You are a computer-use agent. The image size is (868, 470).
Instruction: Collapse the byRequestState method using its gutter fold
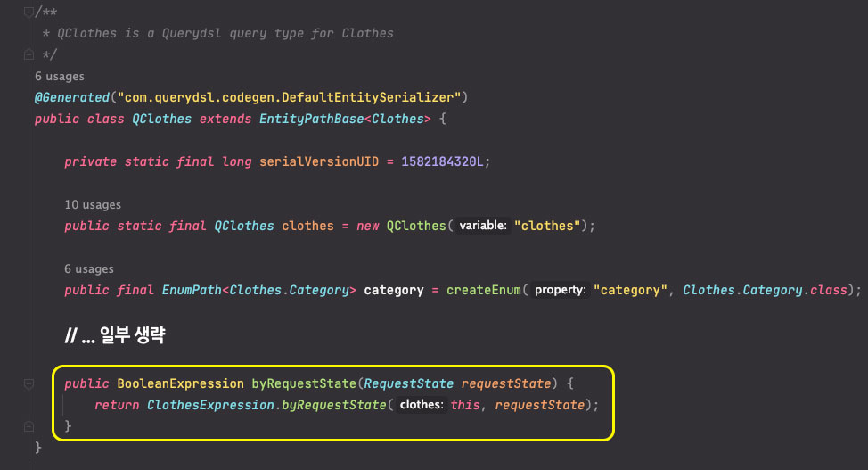29,383
